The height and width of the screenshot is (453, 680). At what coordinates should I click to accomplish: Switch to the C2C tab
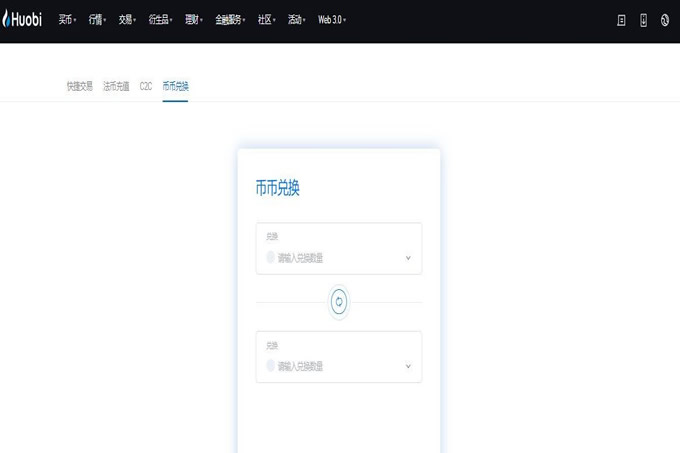146,86
